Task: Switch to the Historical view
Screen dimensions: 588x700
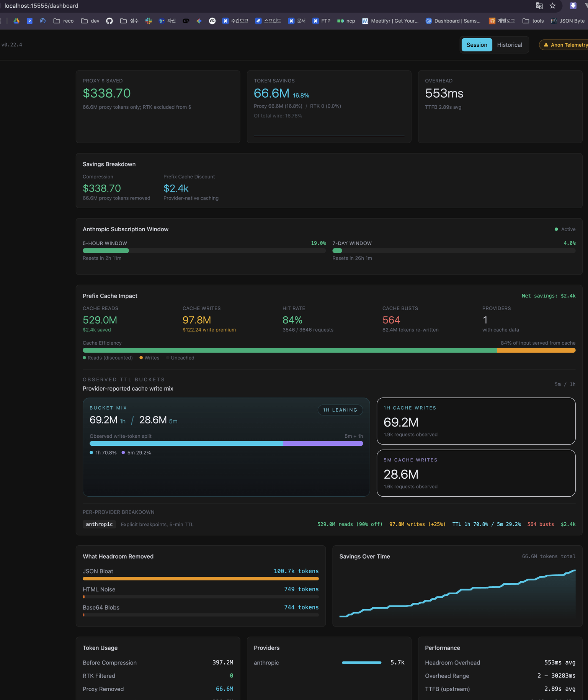Action: coord(510,45)
